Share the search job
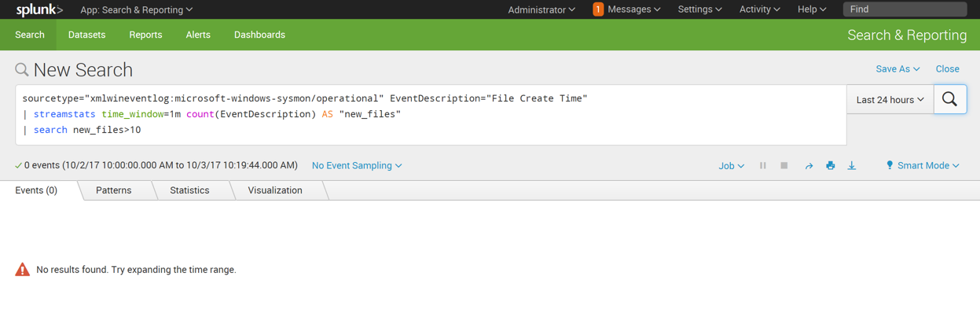Viewport: 980px width, 321px height. [x=808, y=166]
